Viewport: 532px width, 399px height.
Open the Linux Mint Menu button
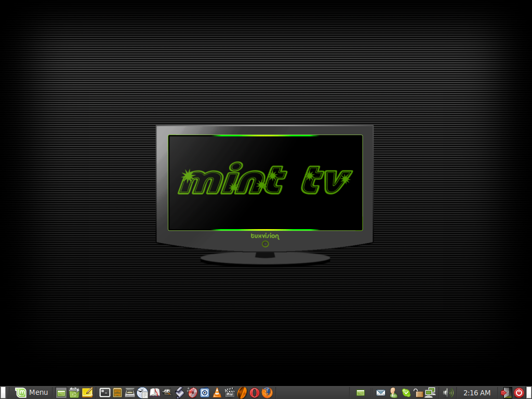[x=32, y=393]
